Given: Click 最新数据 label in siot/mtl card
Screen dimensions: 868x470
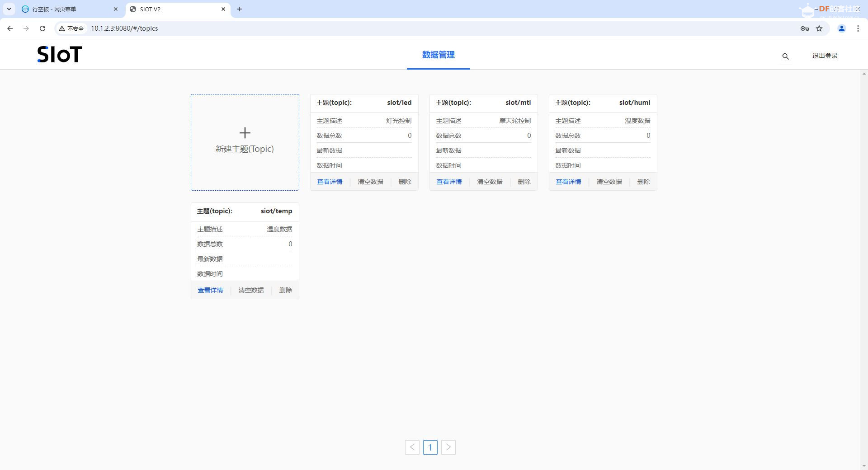Looking at the screenshot, I should coord(448,150).
